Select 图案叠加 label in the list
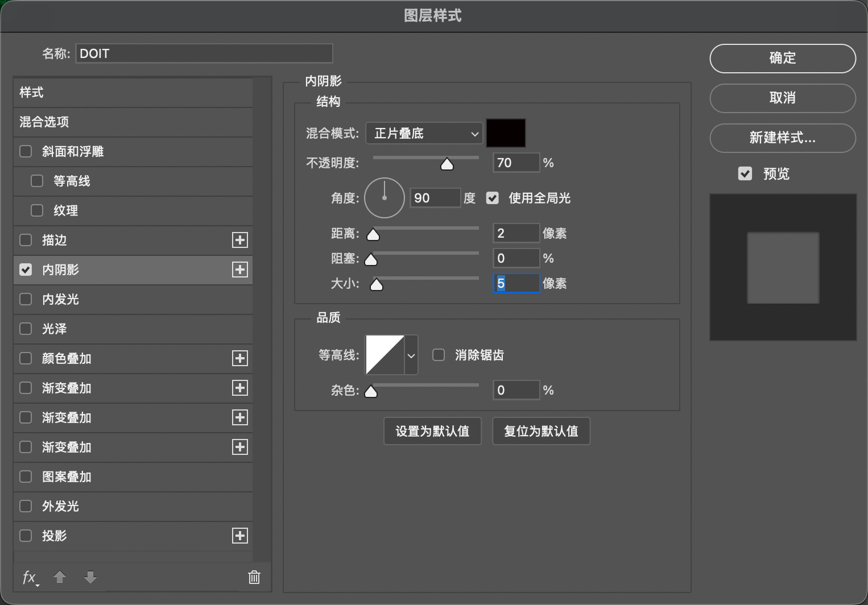This screenshot has height=605, width=868. (x=67, y=476)
